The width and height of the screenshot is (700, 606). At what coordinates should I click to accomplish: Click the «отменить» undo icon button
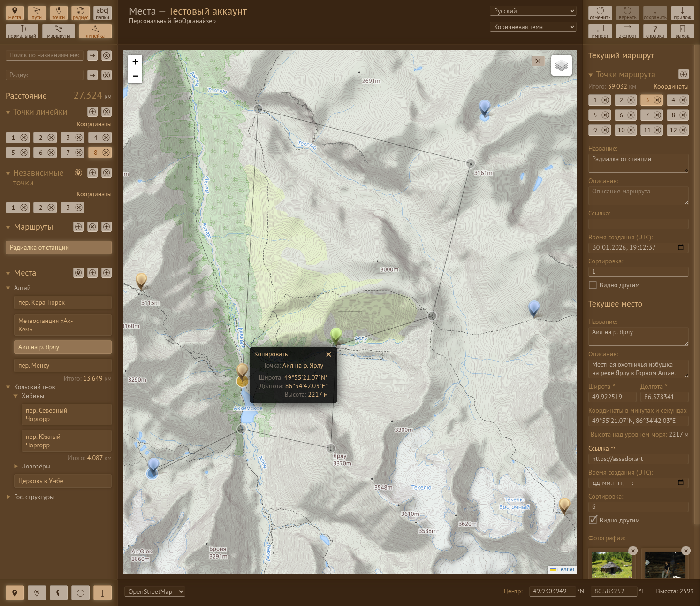tap(600, 13)
